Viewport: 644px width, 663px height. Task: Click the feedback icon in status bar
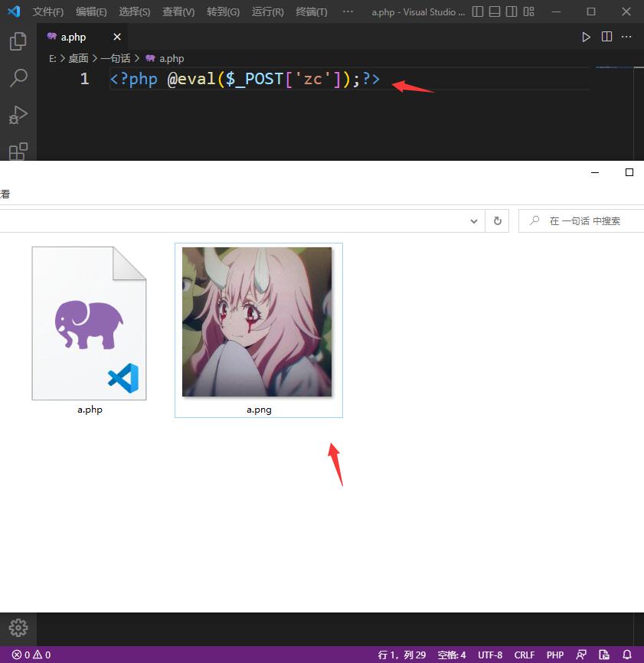[581, 655]
